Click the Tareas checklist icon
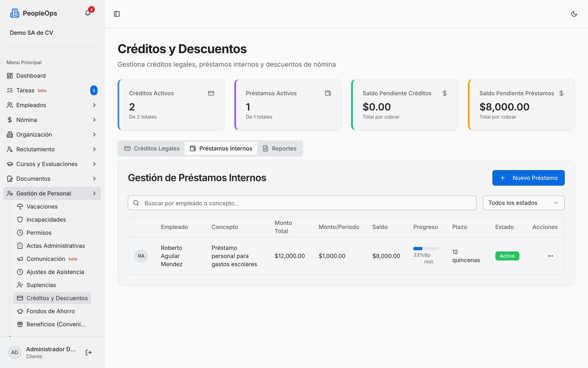The height and width of the screenshot is (368, 588). coord(10,90)
